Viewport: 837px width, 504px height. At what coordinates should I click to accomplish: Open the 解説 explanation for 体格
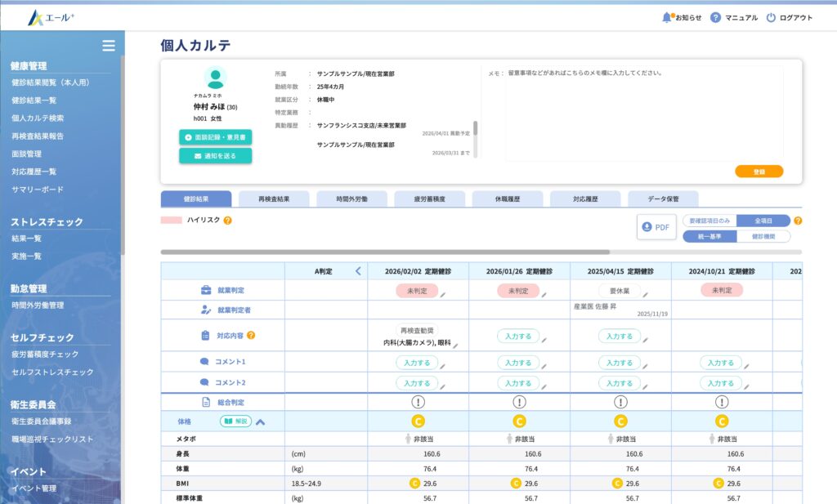coord(235,421)
